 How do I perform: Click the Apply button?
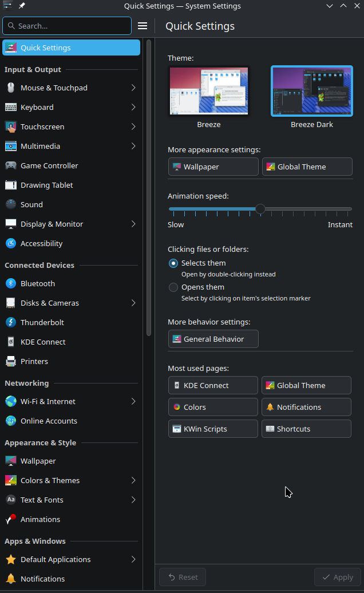pyautogui.click(x=338, y=577)
